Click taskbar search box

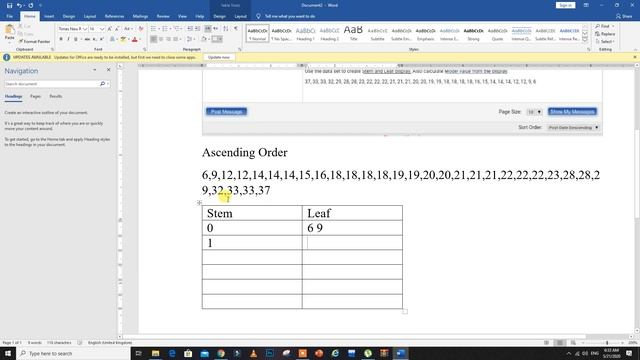click(x=73, y=353)
